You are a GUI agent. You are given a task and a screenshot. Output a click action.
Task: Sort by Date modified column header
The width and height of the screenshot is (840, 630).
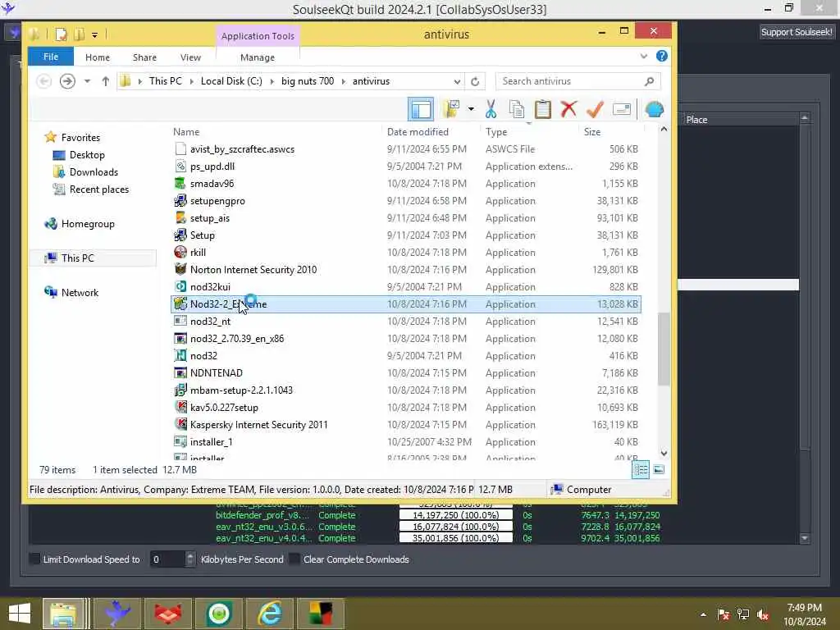[418, 132]
